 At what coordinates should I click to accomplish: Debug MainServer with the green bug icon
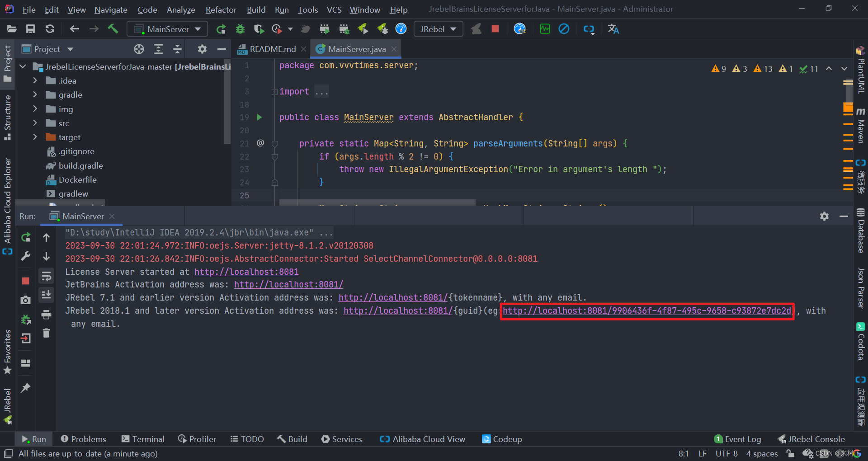click(240, 29)
